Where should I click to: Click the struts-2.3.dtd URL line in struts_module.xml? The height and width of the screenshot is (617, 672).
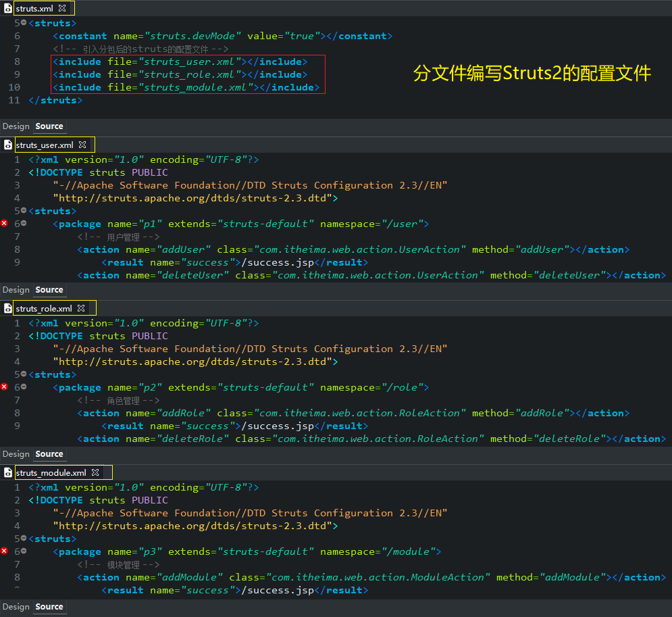[x=195, y=526]
